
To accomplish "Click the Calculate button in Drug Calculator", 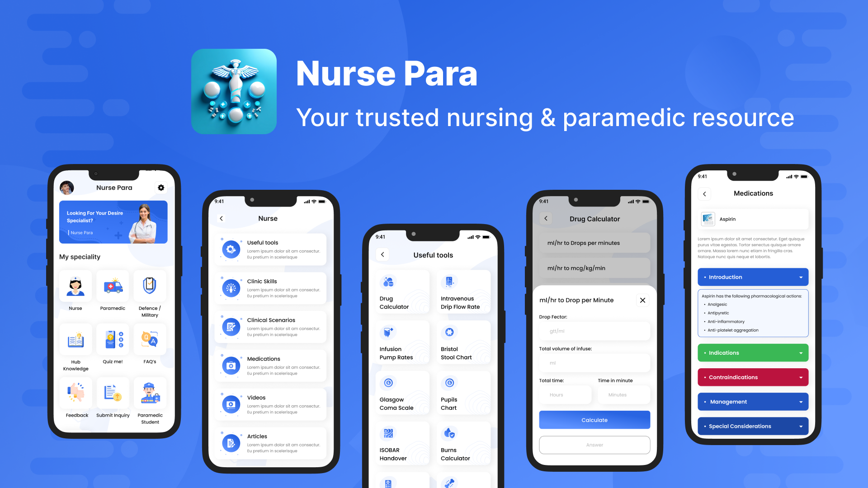I will (594, 419).
